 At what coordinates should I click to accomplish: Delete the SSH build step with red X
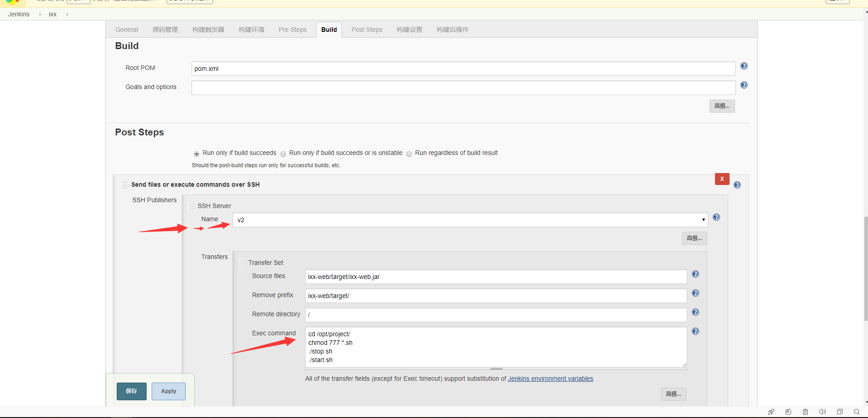722,179
